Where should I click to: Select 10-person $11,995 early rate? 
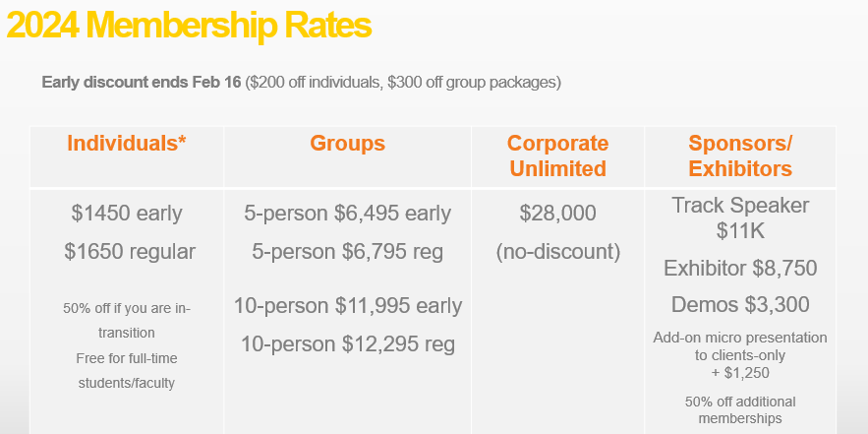click(x=348, y=306)
